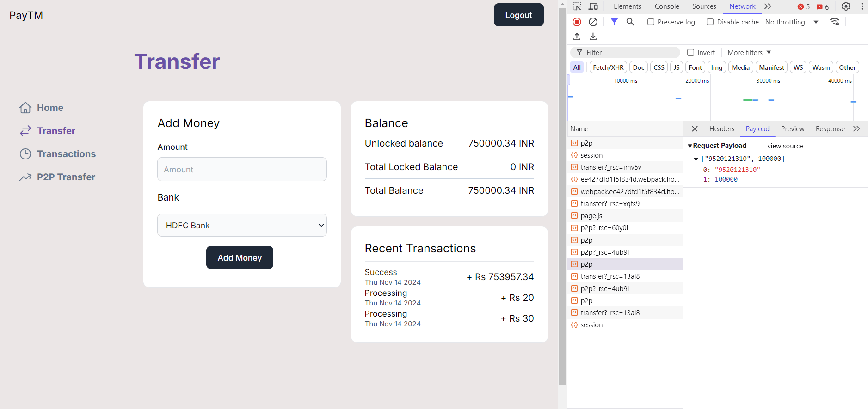This screenshot has height=409, width=868.
Task: Select the transfer?_rsc=imv5v request
Action: [x=625, y=167]
